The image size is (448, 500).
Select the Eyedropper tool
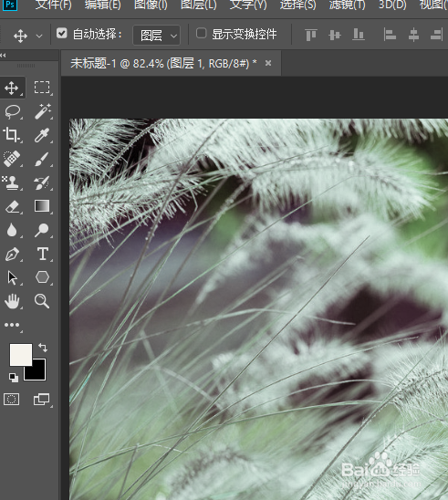[42, 135]
